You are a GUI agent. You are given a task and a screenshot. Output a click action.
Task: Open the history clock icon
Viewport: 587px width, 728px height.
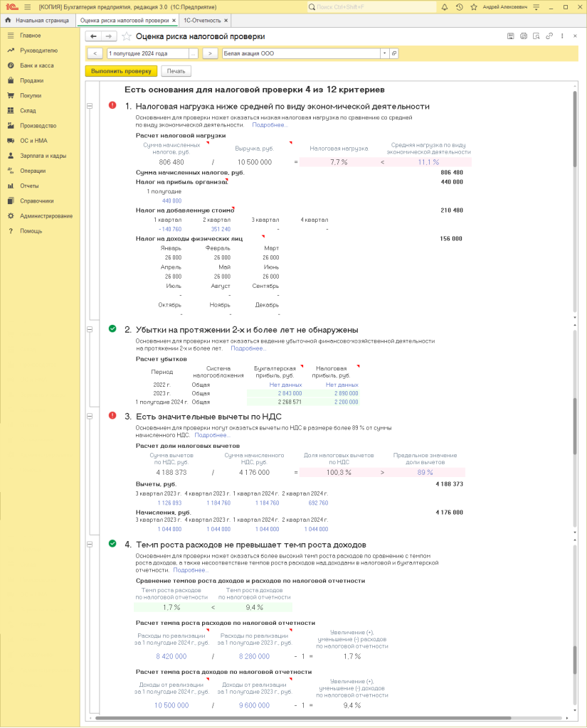coord(459,6)
